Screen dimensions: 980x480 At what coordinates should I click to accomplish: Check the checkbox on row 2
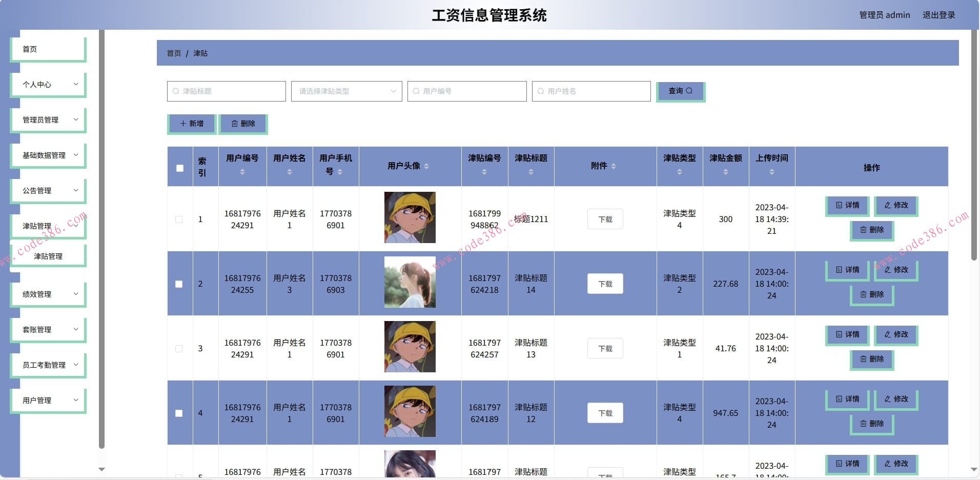tap(179, 284)
